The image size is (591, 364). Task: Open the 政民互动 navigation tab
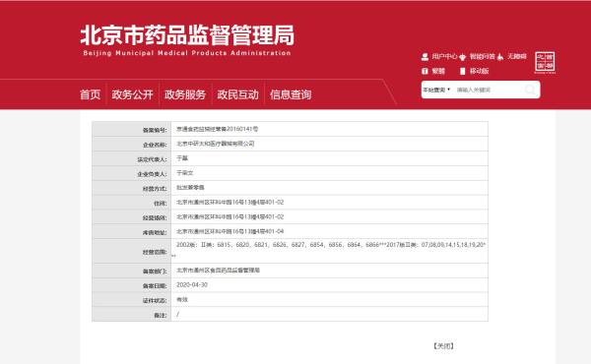coord(237,94)
